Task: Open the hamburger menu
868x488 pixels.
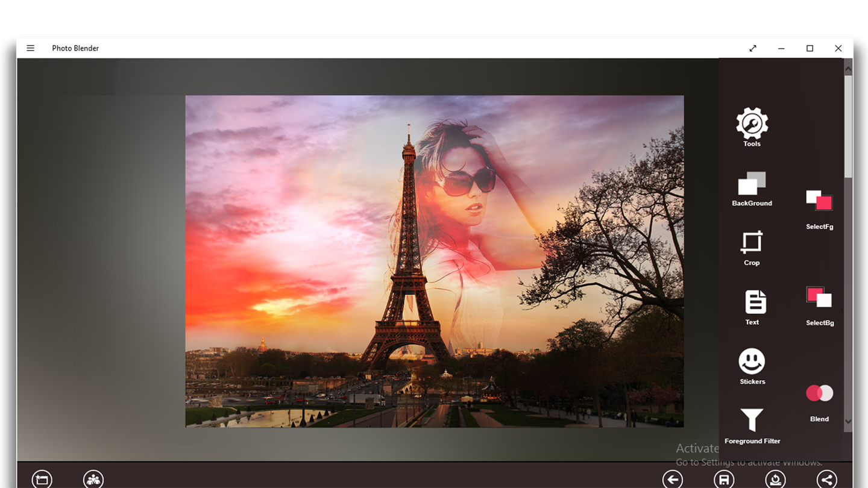Action: (30, 48)
